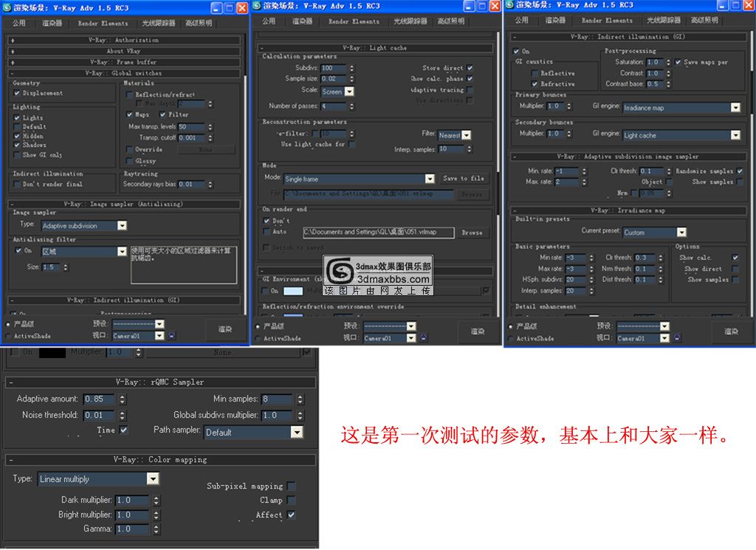Open the antialiasing filter 区域 dropdown
This screenshot has height=550, width=756.
(84, 252)
